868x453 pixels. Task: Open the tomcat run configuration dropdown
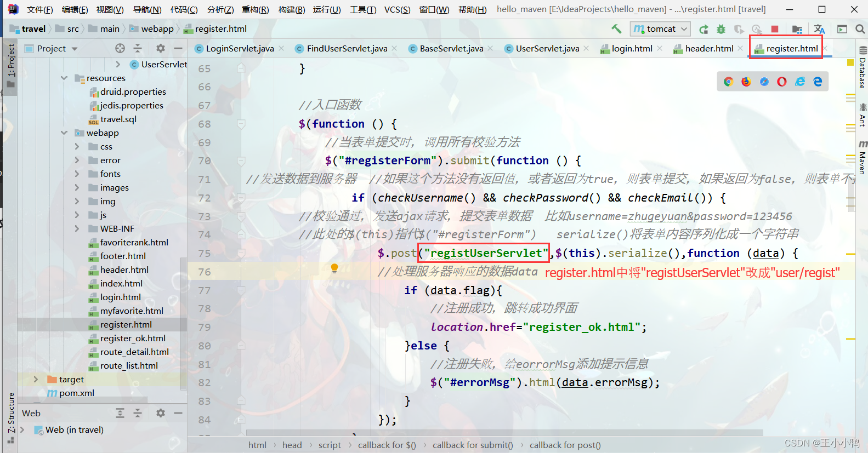660,29
